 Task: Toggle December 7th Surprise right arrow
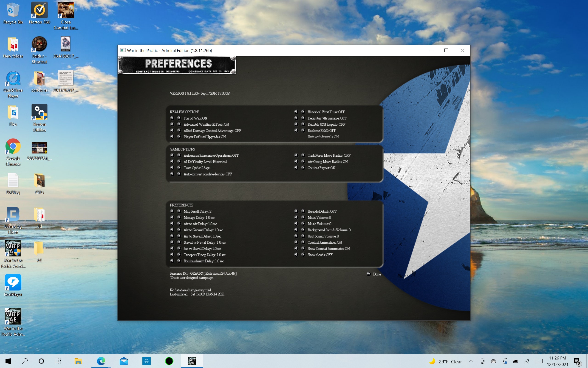tap(303, 118)
